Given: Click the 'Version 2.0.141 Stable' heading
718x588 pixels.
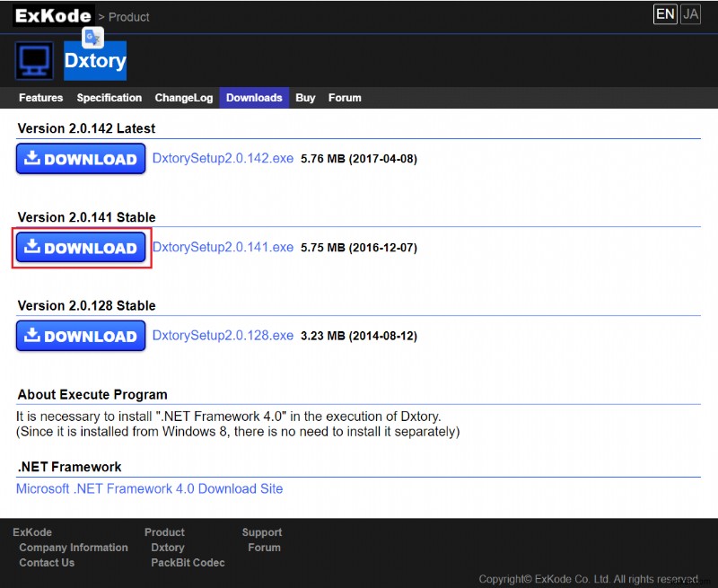Looking at the screenshot, I should [x=86, y=217].
